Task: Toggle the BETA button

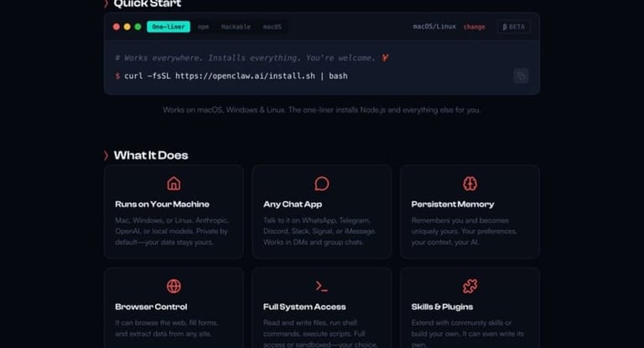Action: click(514, 27)
